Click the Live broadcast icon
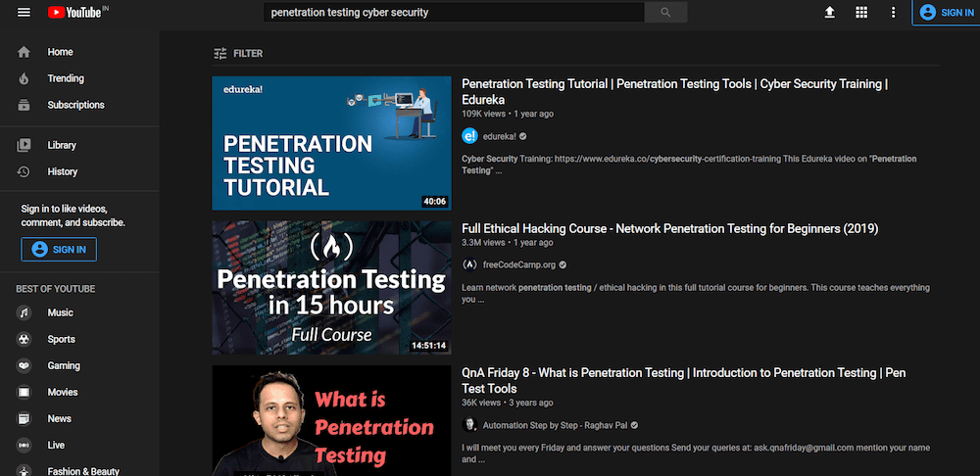 pos(24,446)
